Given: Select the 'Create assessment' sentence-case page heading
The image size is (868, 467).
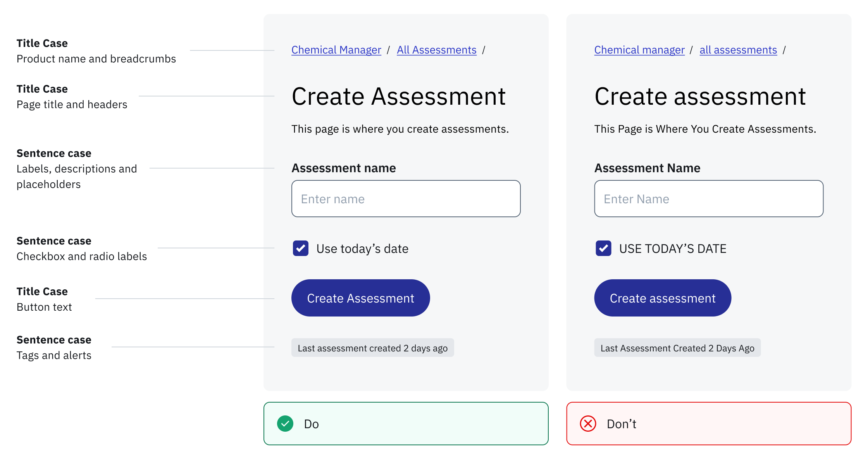Looking at the screenshot, I should coord(700,96).
